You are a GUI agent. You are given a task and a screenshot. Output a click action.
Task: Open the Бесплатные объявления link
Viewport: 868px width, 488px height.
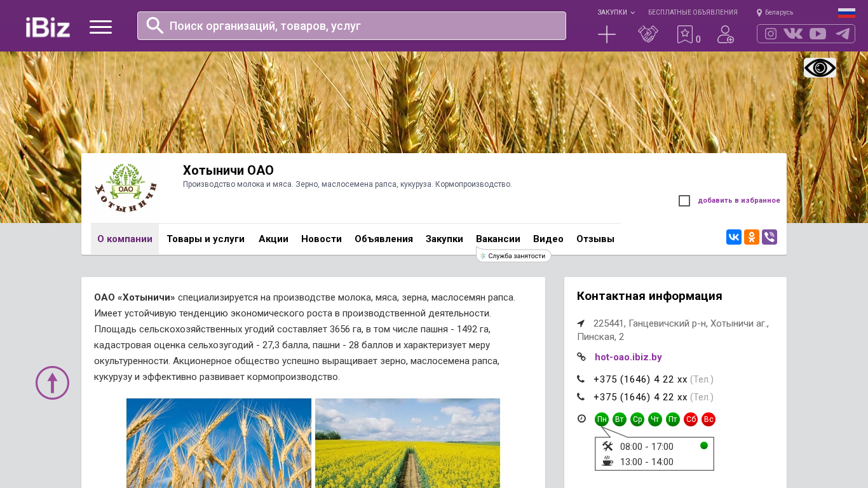[x=693, y=12]
